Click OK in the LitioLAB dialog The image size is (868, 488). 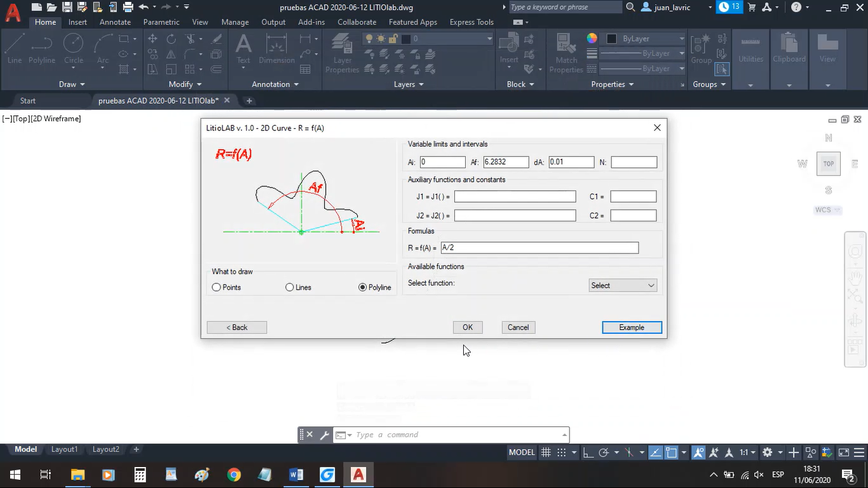pyautogui.click(x=468, y=327)
